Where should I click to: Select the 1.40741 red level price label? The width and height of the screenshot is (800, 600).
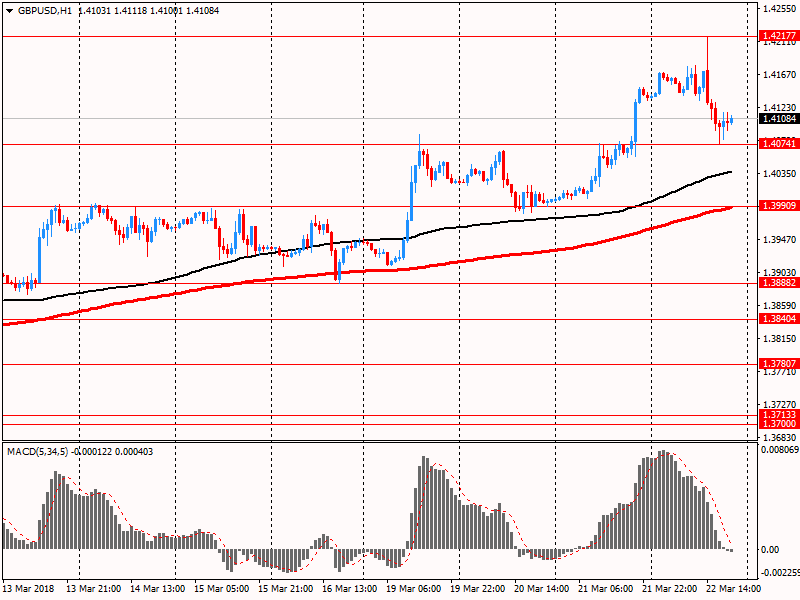pyautogui.click(x=779, y=144)
